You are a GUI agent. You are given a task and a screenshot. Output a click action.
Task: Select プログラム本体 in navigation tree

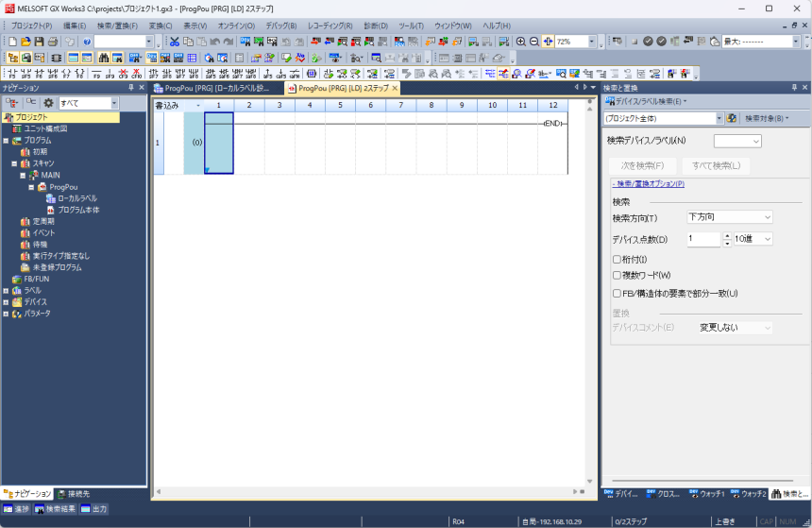click(77, 210)
